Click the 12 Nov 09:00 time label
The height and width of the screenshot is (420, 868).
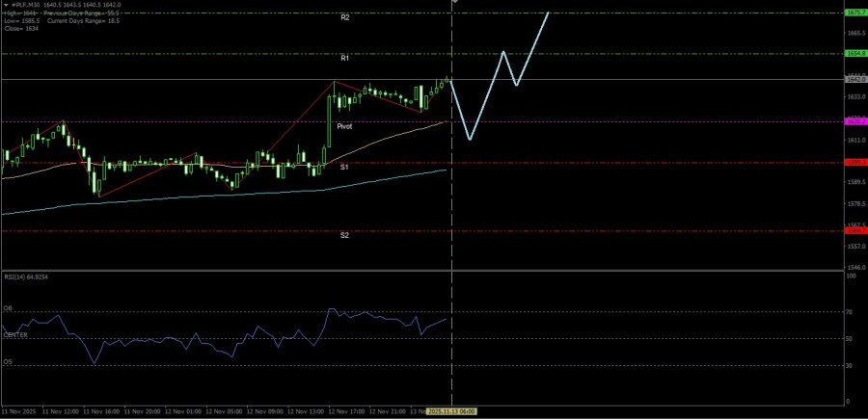(263, 411)
